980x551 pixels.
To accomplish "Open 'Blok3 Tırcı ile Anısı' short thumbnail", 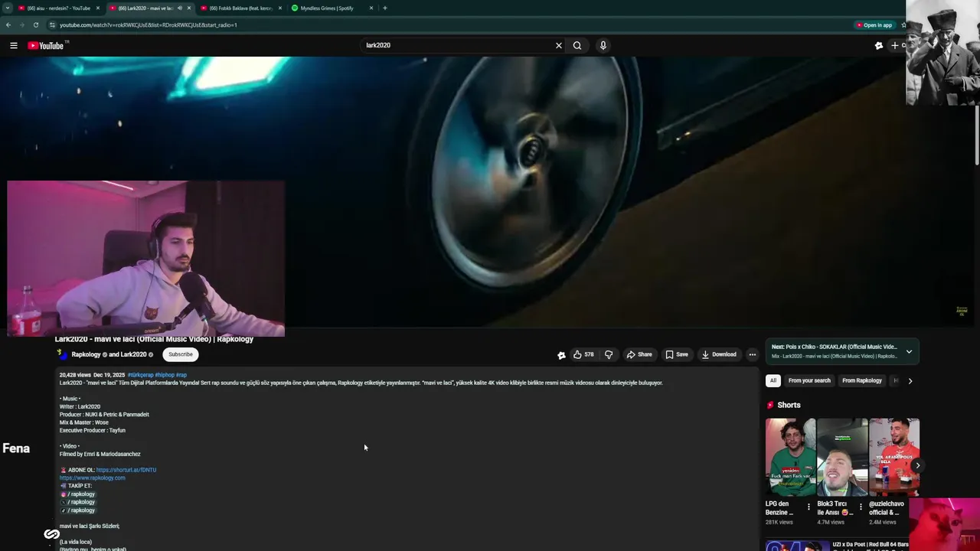I will coord(842,457).
